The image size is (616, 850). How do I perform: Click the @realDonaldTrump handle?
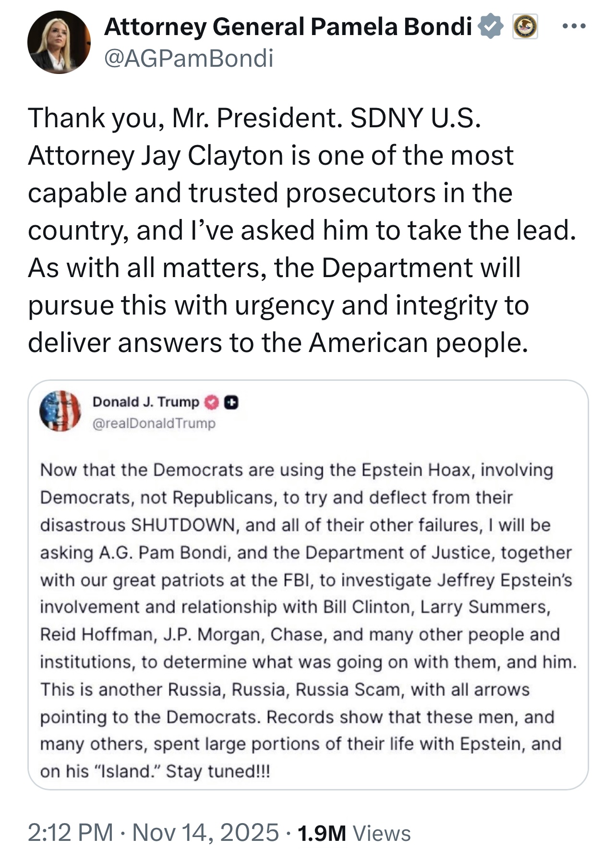click(154, 424)
